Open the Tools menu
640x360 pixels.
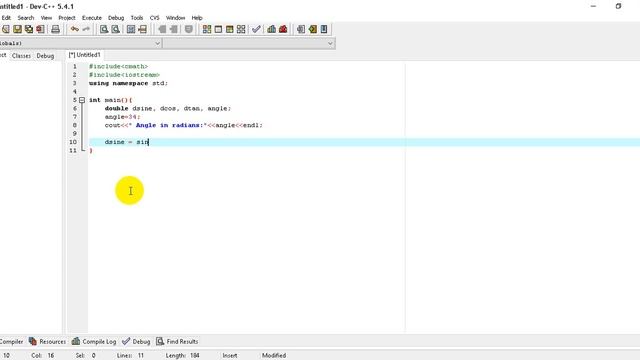point(137,18)
